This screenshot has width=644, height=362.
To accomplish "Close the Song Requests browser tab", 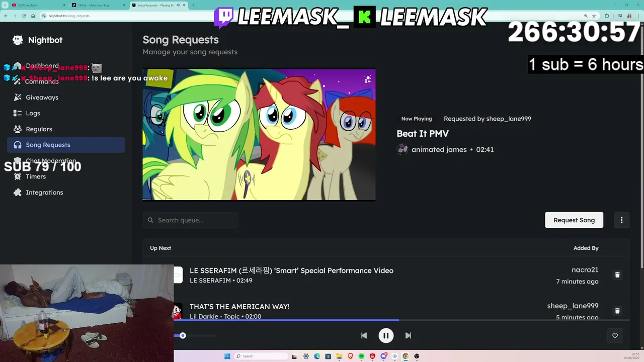I will click(185, 5).
